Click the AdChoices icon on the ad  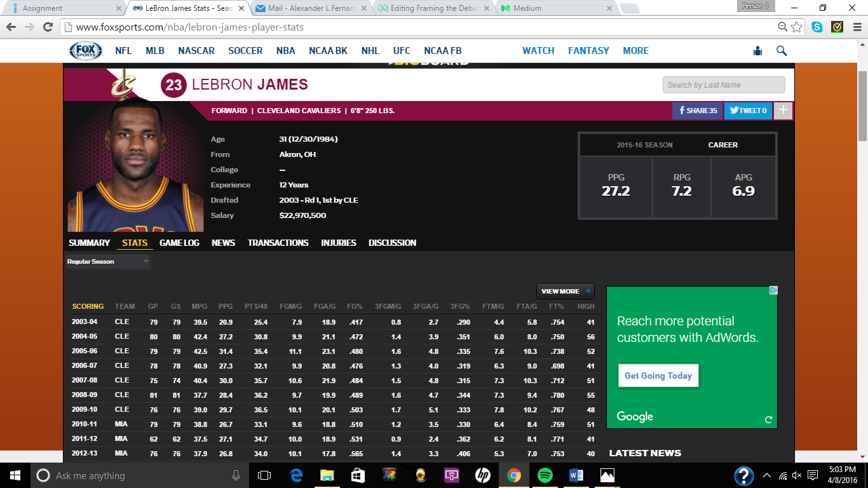(x=773, y=290)
